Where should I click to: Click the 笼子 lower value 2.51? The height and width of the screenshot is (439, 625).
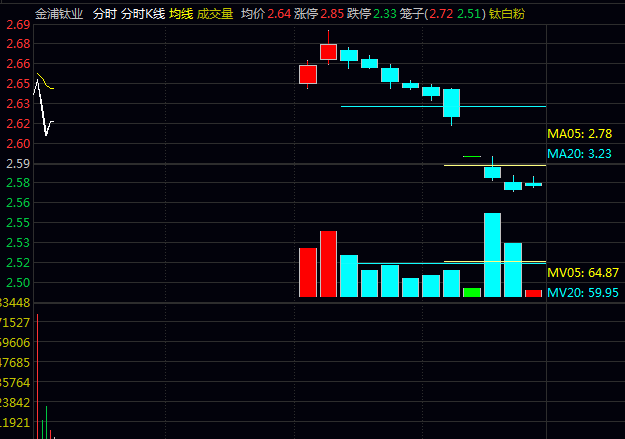pos(469,14)
